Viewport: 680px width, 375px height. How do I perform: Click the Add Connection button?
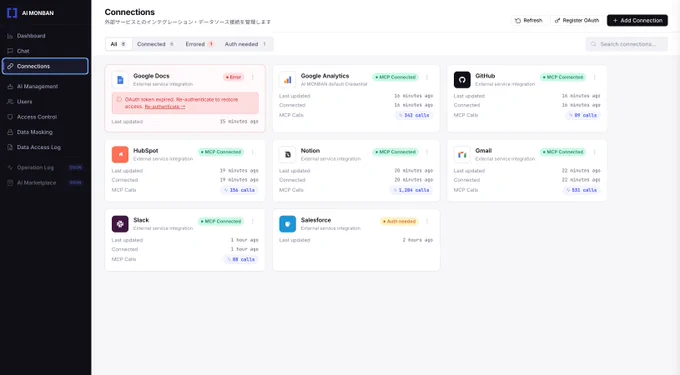(637, 20)
